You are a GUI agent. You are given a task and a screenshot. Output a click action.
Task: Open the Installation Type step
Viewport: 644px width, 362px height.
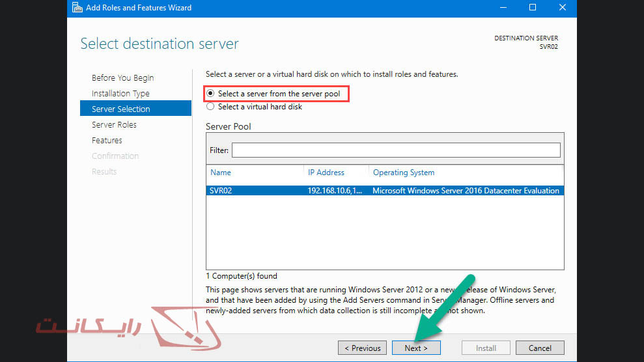click(x=120, y=93)
